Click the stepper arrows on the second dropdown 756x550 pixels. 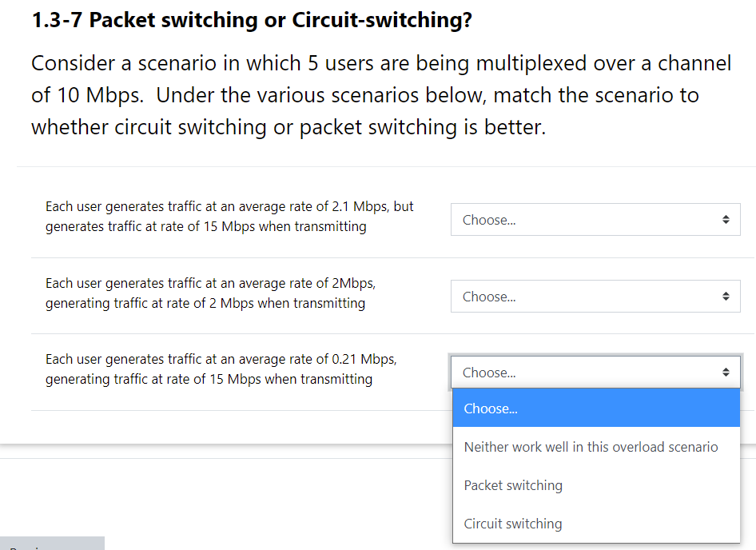(x=728, y=296)
